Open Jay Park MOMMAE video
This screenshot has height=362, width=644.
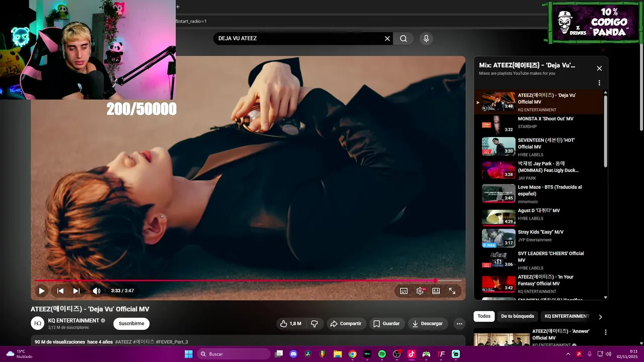coord(538,170)
